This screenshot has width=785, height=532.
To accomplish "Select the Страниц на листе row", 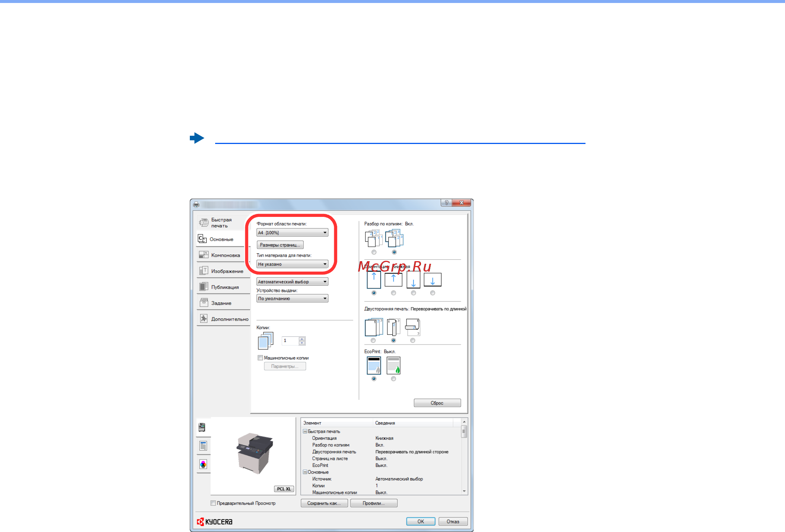I will click(x=381, y=459).
